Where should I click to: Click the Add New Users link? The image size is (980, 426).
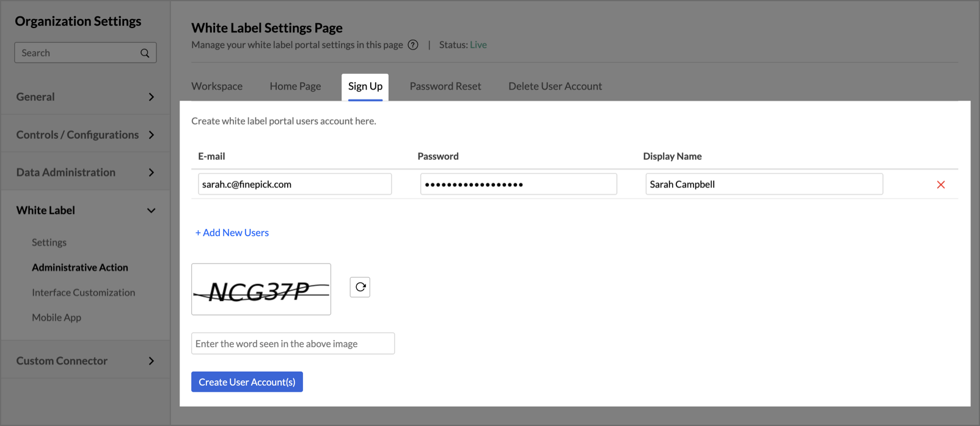pos(232,233)
